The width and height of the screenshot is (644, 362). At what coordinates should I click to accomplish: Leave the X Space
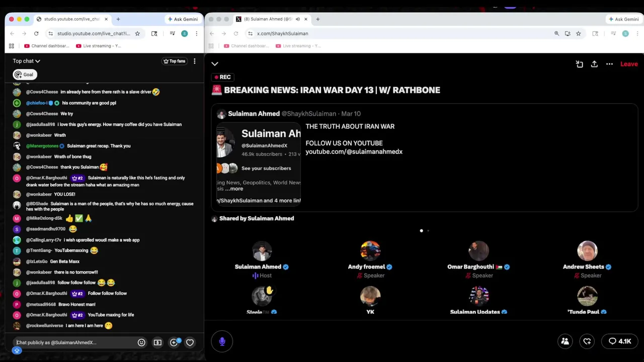click(x=629, y=64)
